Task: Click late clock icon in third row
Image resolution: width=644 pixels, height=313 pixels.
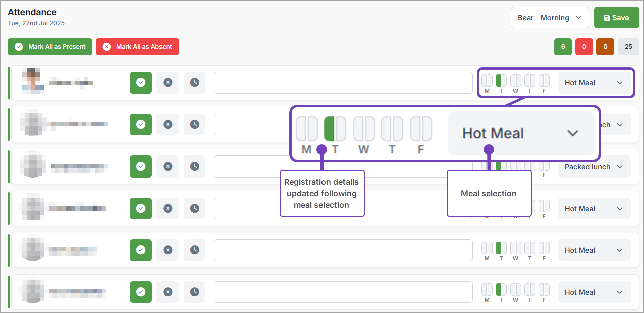Action: coord(194,167)
